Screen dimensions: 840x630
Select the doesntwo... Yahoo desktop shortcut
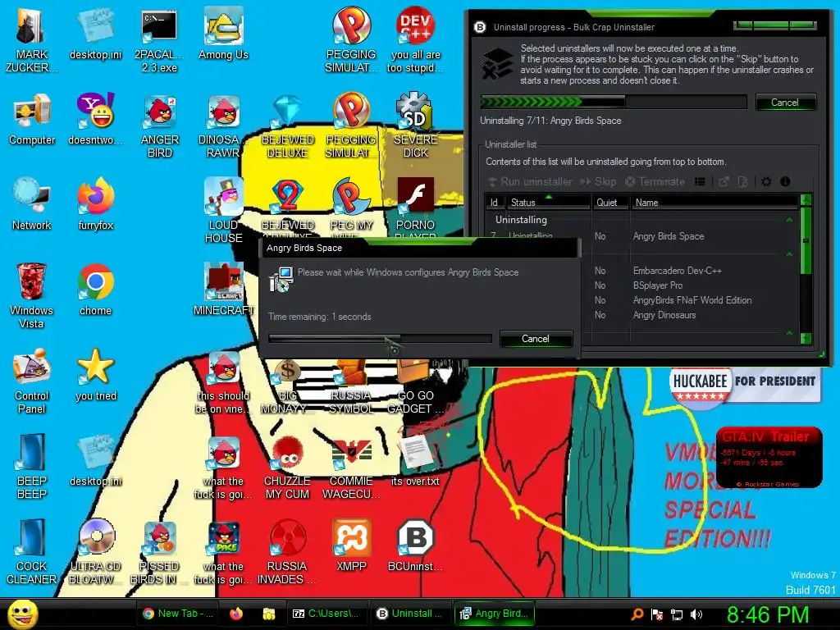(95, 120)
